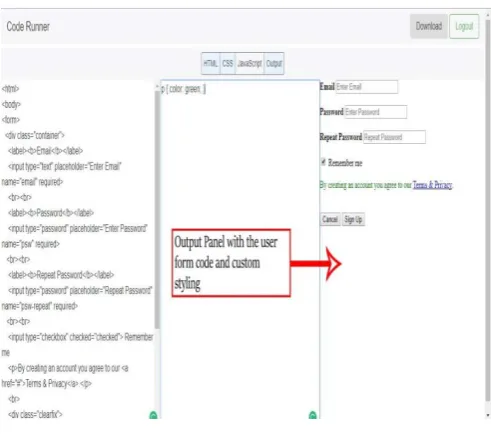The height and width of the screenshot is (440, 491).
Task: Click the scroll-up arrow of HTML editor
Action: 157,87
